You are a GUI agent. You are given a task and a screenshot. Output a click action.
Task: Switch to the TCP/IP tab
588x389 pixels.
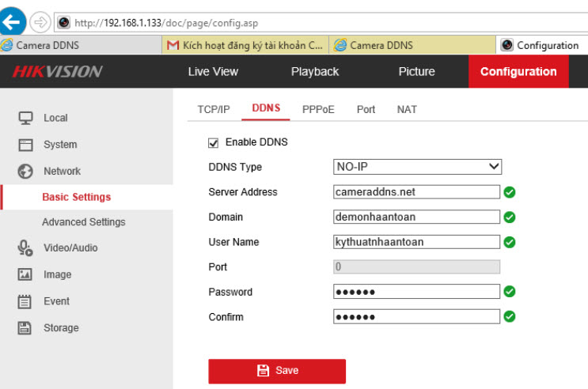214,109
